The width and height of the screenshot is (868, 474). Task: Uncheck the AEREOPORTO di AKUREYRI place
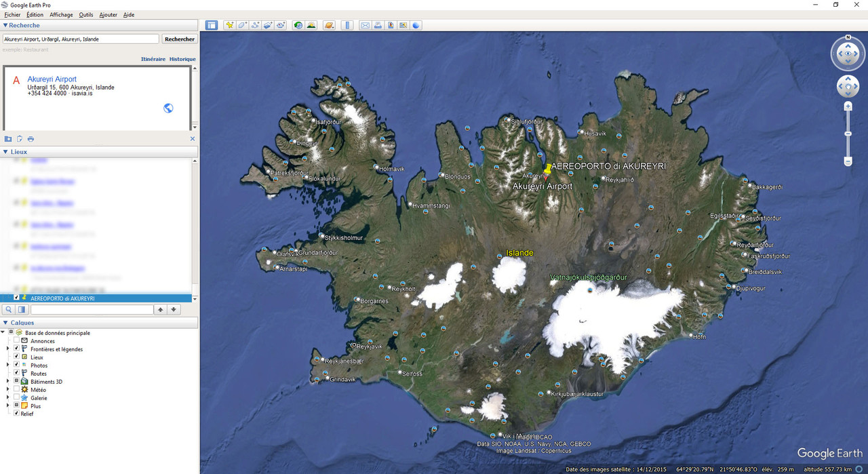16,298
